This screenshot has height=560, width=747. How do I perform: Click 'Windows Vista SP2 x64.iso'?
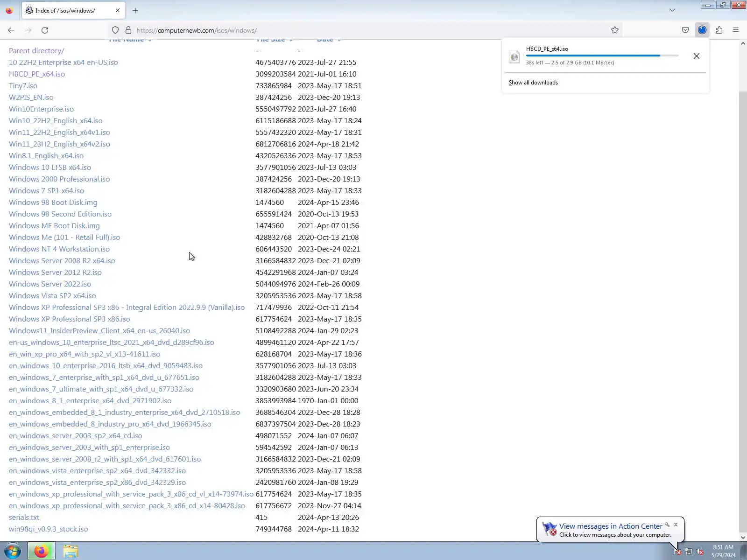(x=52, y=295)
